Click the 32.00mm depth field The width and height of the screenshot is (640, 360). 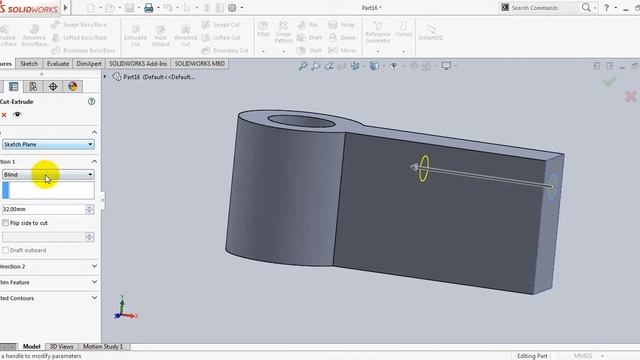pyautogui.click(x=43, y=209)
